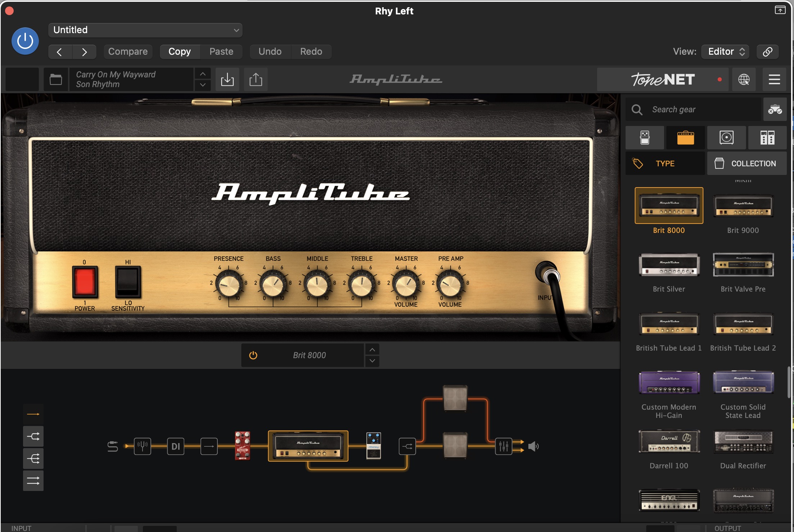Image resolution: width=794 pixels, height=532 pixels.
Task: Click the TREBLE knob
Action: pos(362,284)
